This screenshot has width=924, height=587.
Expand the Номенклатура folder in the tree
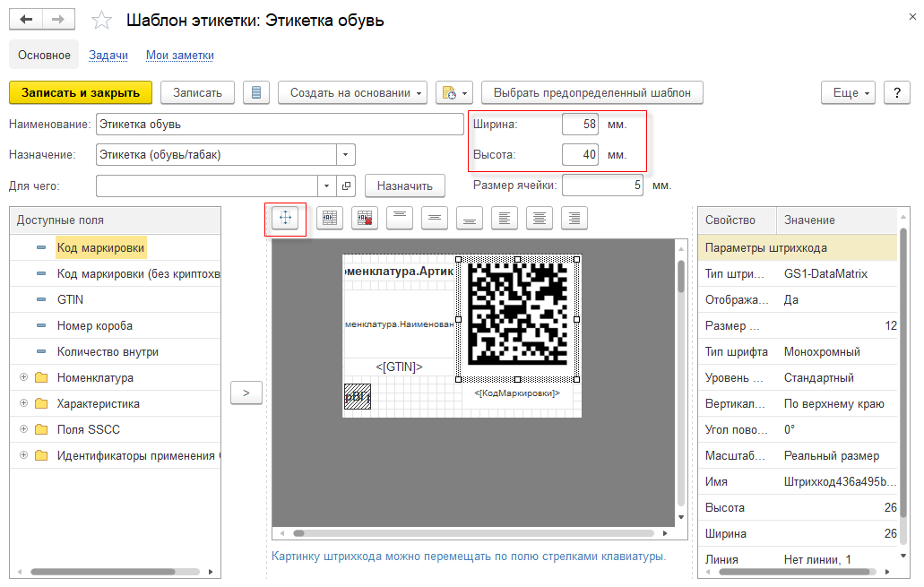(23, 377)
